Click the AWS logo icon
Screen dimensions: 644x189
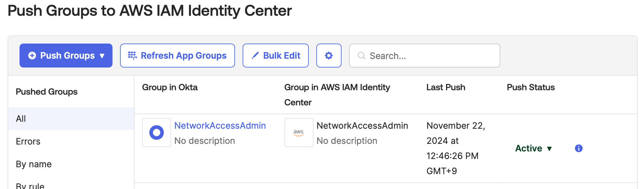click(299, 133)
